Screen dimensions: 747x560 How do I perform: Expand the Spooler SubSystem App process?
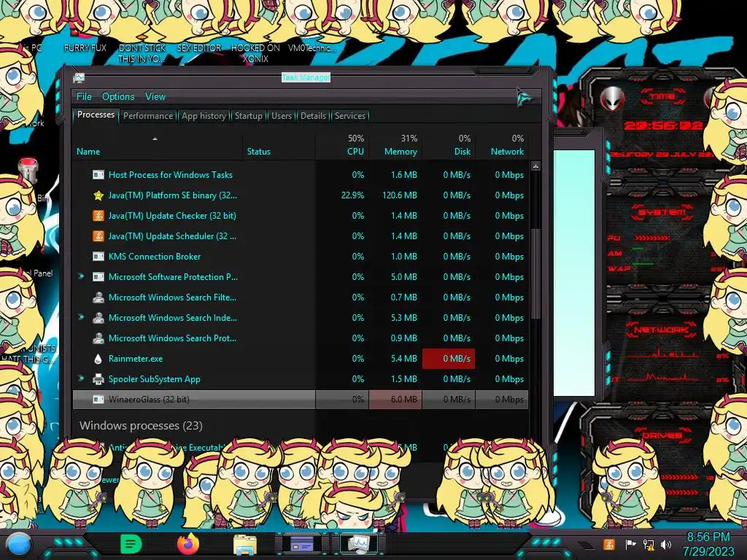tap(81, 379)
